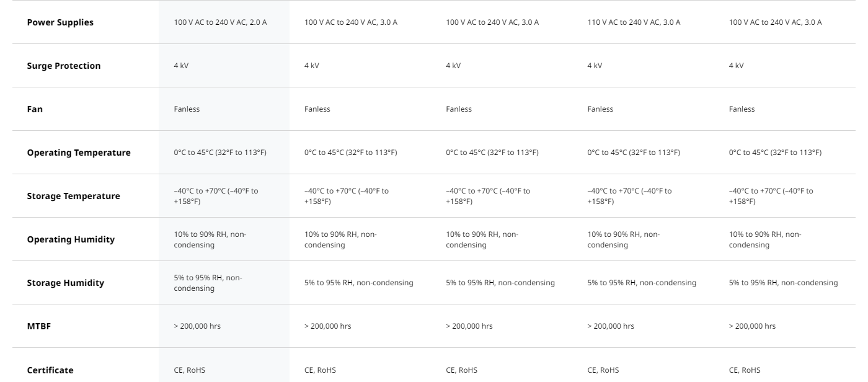Select the highlighted column's storage humidity text

coord(208,283)
